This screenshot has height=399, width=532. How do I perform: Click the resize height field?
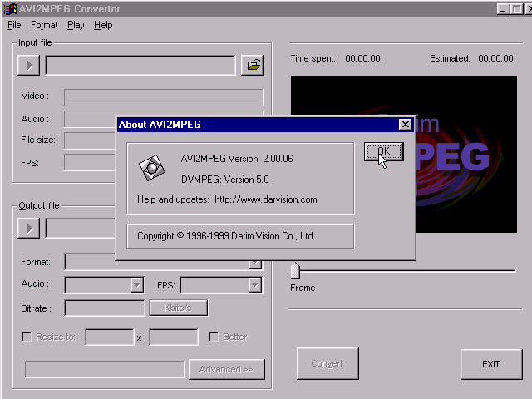point(174,337)
